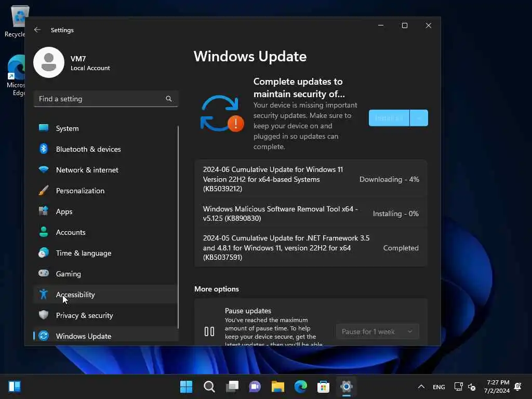Click the network status tray icon
This screenshot has width=532, height=399.
tap(458, 387)
